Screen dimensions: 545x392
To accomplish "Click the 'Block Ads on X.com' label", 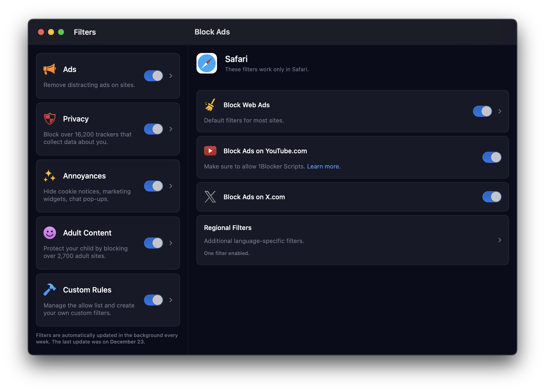I will [x=254, y=197].
